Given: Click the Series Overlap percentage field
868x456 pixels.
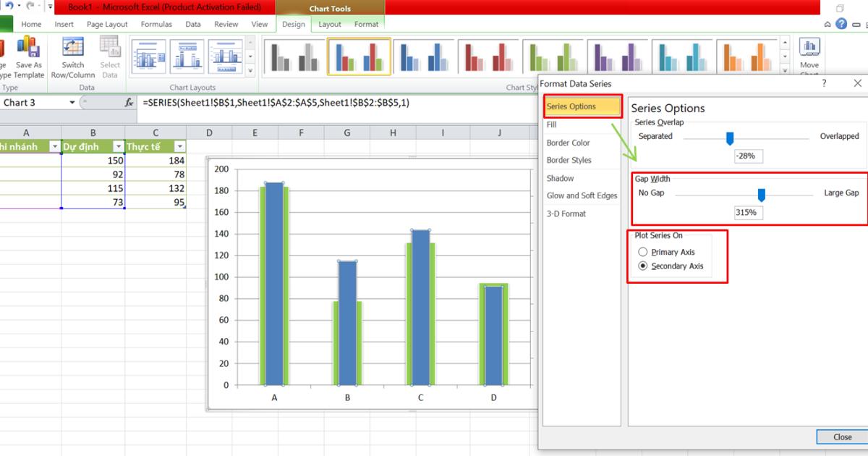Looking at the screenshot, I should [748, 156].
